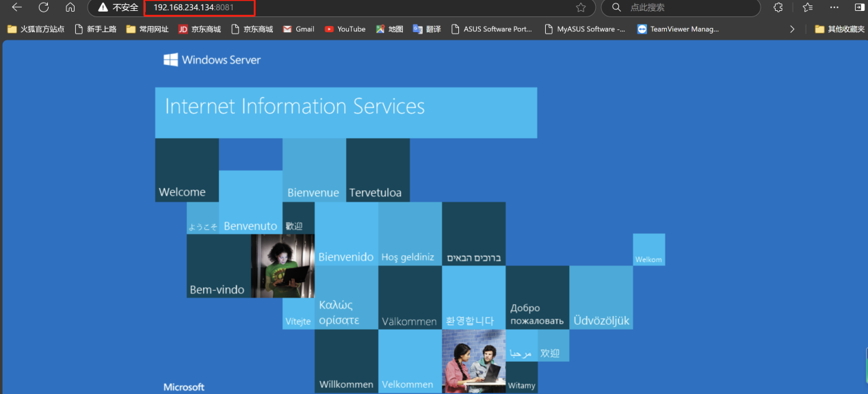This screenshot has width=868, height=394.
Task: Click the Internet Information Services banner
Action: (346, 113)
